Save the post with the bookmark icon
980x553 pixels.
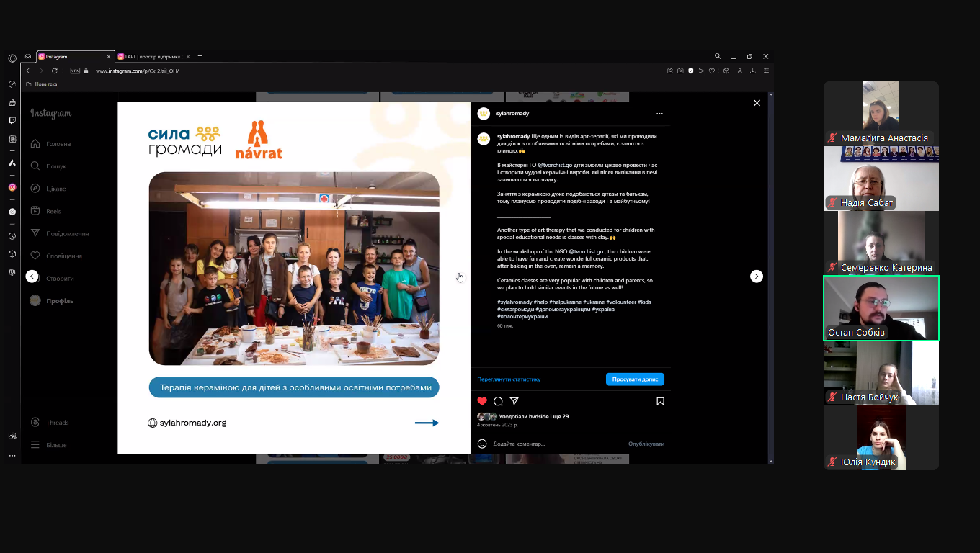660,401
